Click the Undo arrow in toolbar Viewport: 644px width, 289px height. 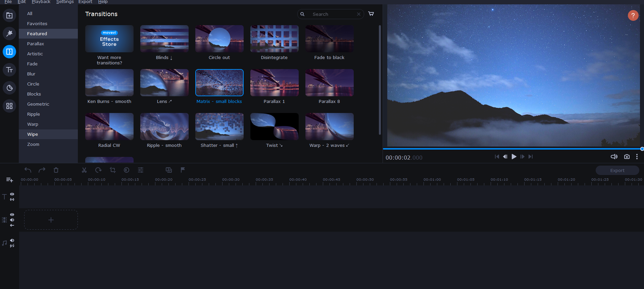(28, 170)
